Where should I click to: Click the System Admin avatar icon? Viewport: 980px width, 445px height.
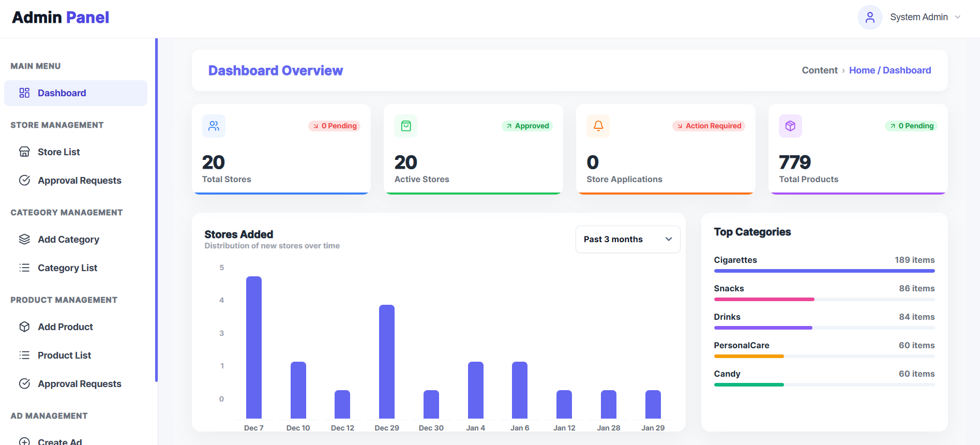point(870,18)
